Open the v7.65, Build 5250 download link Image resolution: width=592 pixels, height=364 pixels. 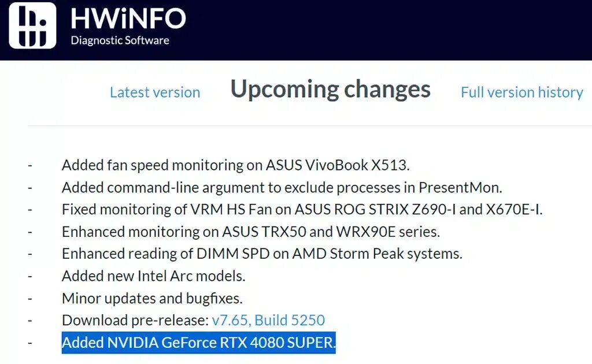click(268, 320)
